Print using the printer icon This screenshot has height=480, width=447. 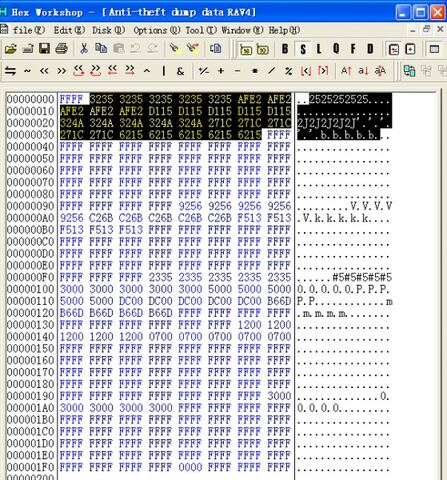click(x=62, y=49)
